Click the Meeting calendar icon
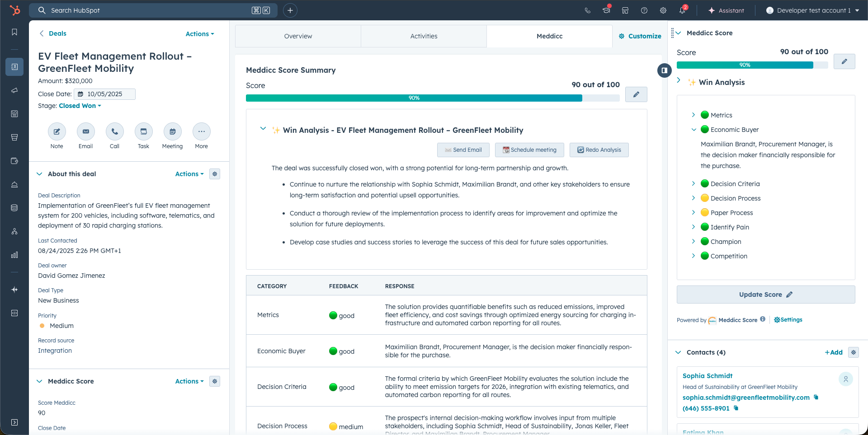The width and height of the screenshot is (868, 435). tap(172, 131)
